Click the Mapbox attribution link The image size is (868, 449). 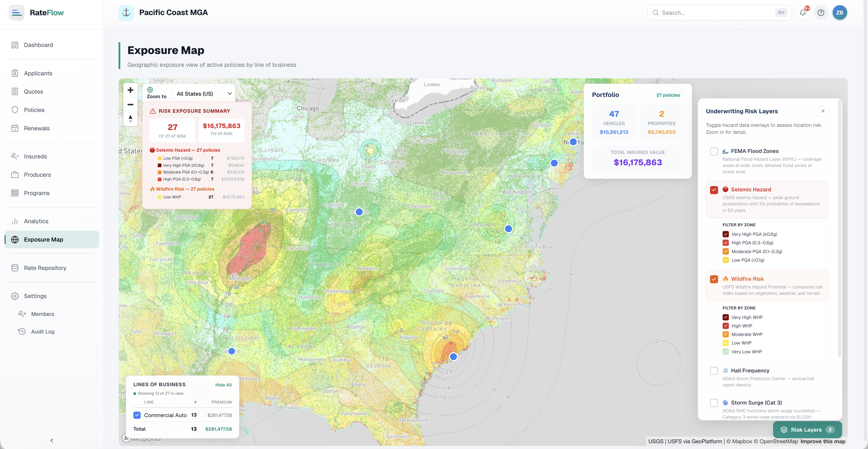[739, 441]
